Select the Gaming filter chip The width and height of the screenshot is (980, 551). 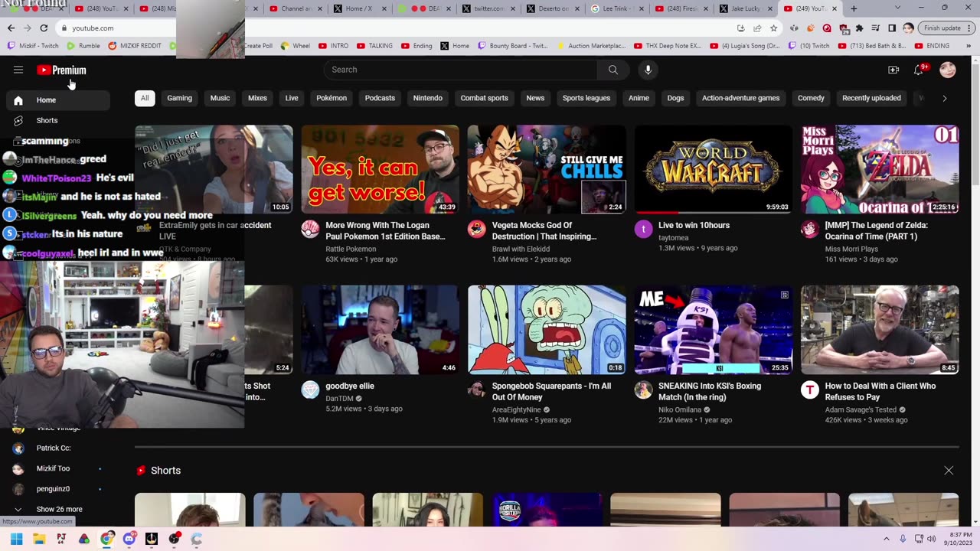point(179,98)
